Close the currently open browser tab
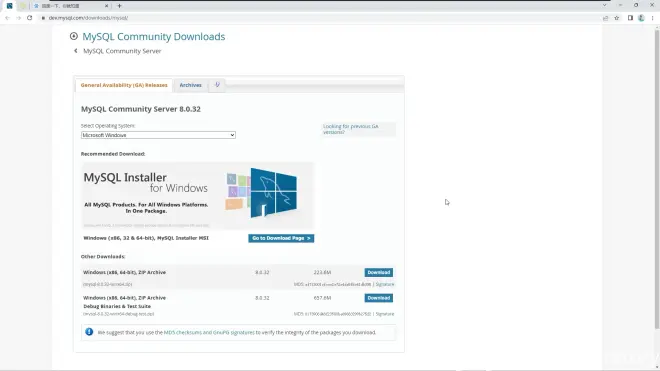Viewport: 660px width, 371px height. click(106, 6)
